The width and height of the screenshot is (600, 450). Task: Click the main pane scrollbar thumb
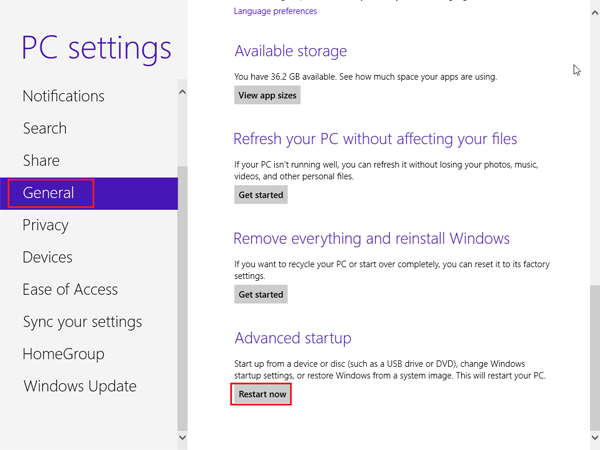595,358
